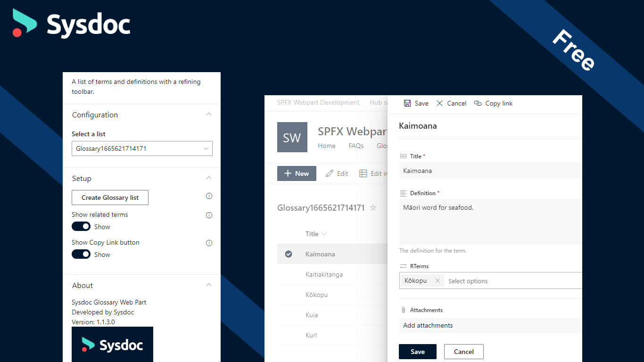644x362 pixels.
Task: Click the dark Save button at form bottom
Action: (418, 352)
